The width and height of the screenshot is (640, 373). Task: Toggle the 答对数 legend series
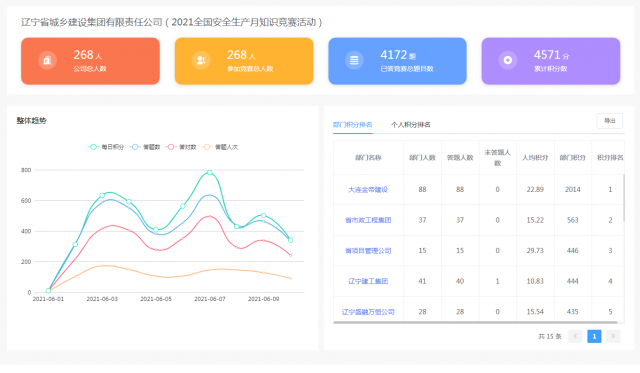pos(181,147)
